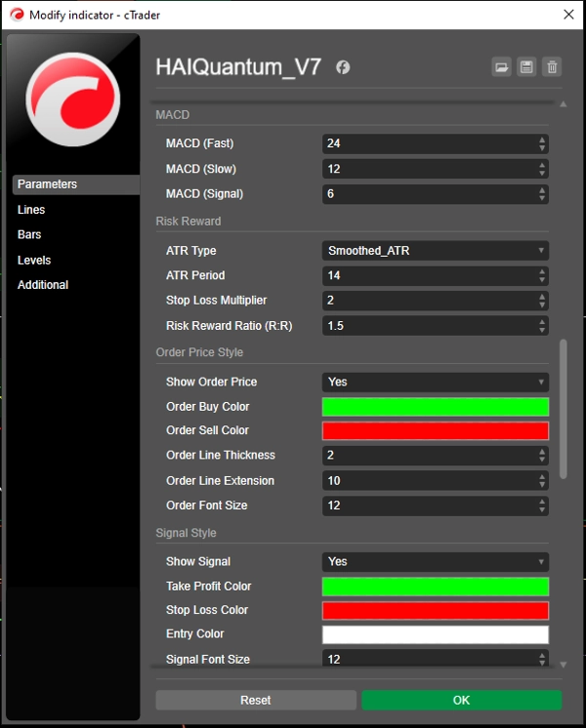This screenshot has height=728, width=586.
Task: Increase Risk Reward Ratio with up arrow
Action: tap(542, 322)
